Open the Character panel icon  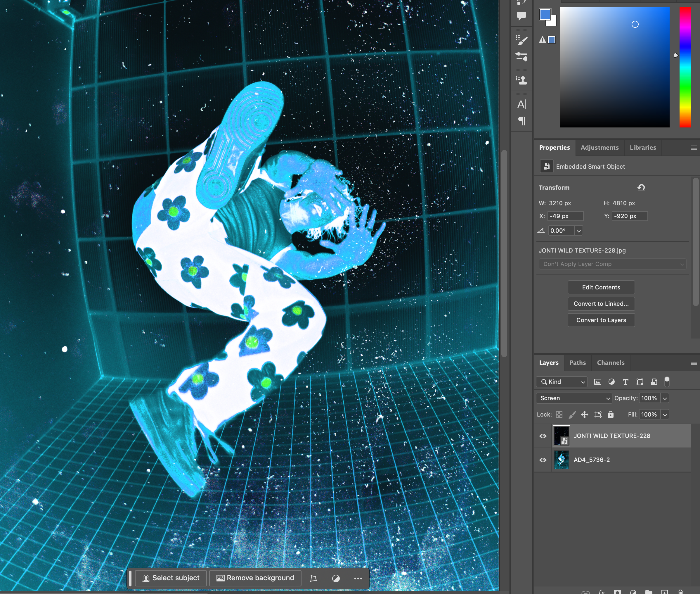[521, 104]
